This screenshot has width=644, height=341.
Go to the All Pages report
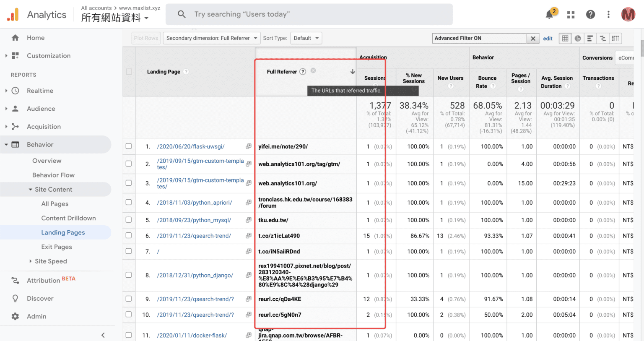[55, 204]
